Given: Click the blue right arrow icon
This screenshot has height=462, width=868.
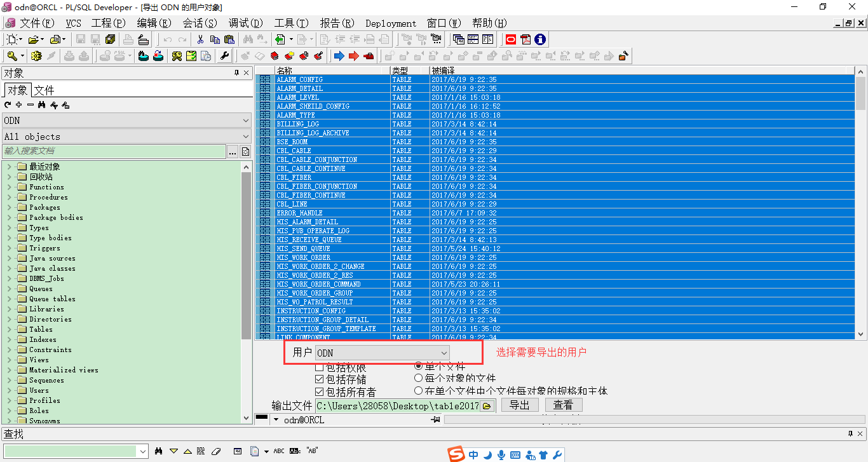Looking at the screenshot, I should (x=339, y=56).
